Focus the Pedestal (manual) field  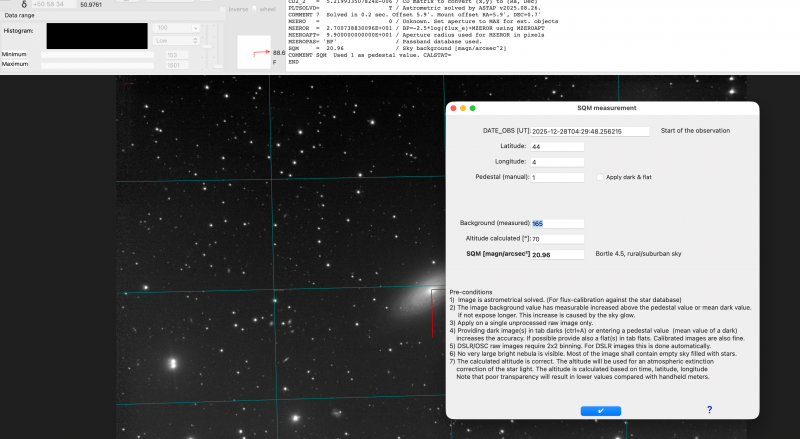[x=557, y=178]
